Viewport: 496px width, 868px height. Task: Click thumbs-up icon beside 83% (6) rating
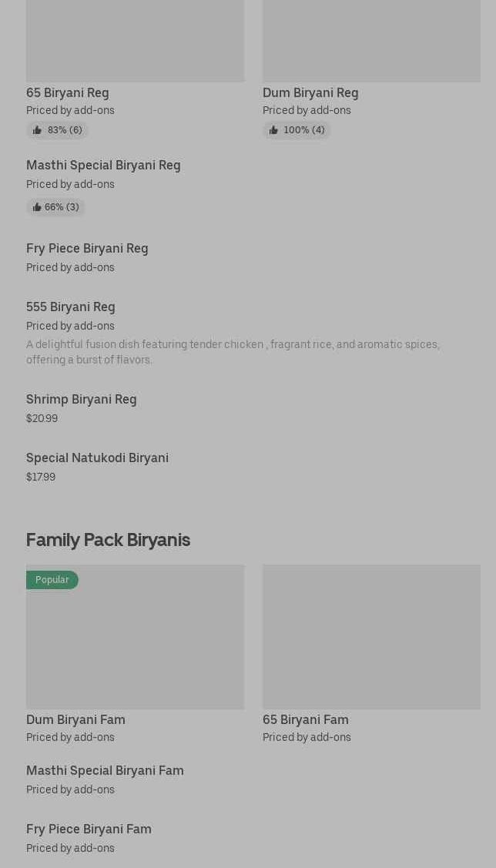37,130
